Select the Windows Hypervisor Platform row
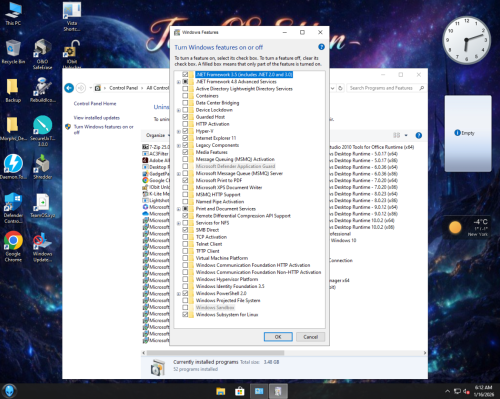 tap(227, 279)
